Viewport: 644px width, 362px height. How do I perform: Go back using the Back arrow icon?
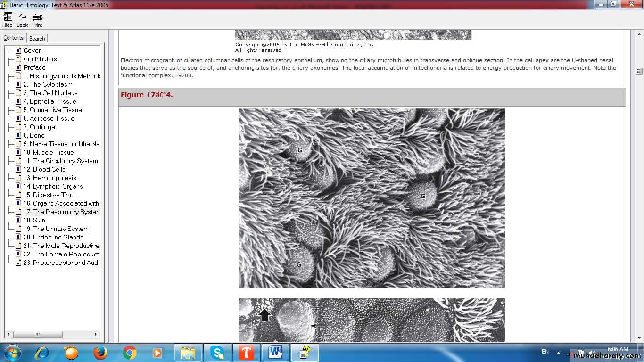[22, 19]
